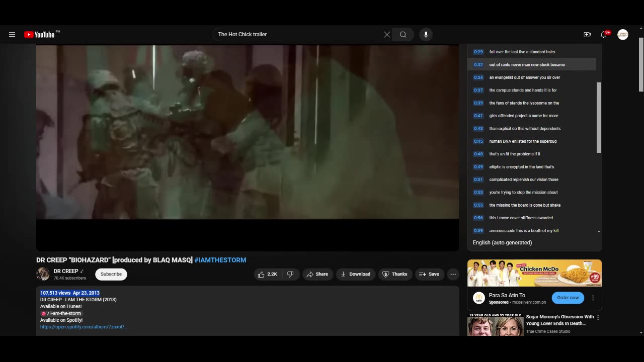Open the Spotify album link

(84, 327)
